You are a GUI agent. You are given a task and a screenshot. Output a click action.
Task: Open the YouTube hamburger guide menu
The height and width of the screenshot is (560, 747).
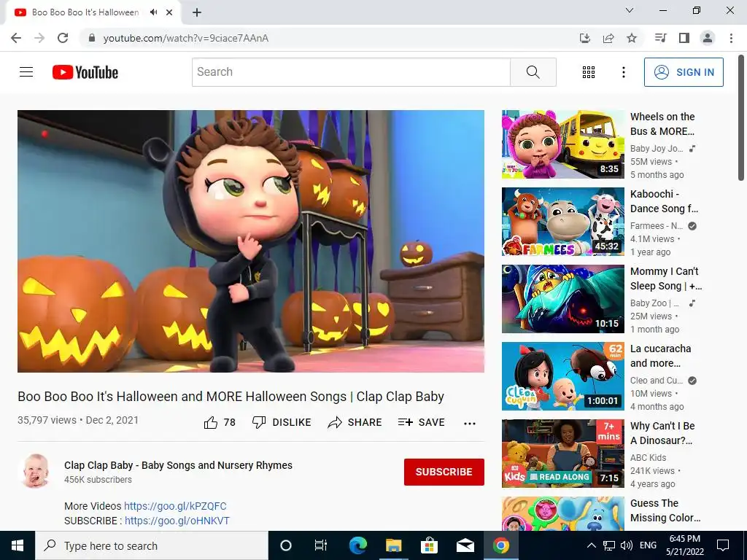pos(26,72)
